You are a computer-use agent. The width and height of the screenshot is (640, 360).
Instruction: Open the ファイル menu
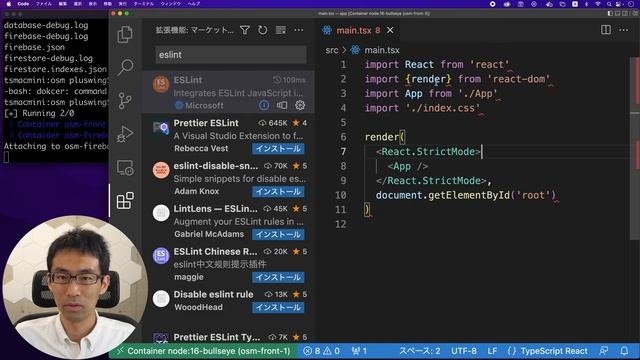tap(44, 4)
